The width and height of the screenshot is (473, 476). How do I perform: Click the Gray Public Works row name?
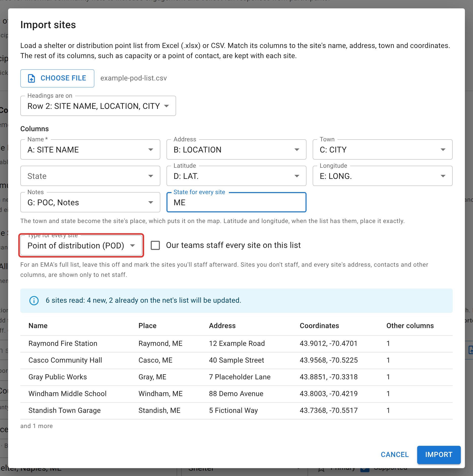click(x=58, y=377)
